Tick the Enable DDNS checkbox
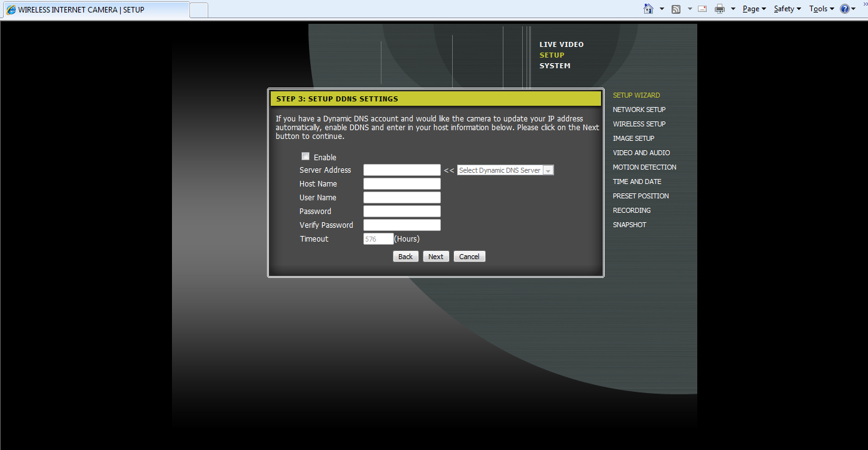The image size is (868, 450). [305, 156]
